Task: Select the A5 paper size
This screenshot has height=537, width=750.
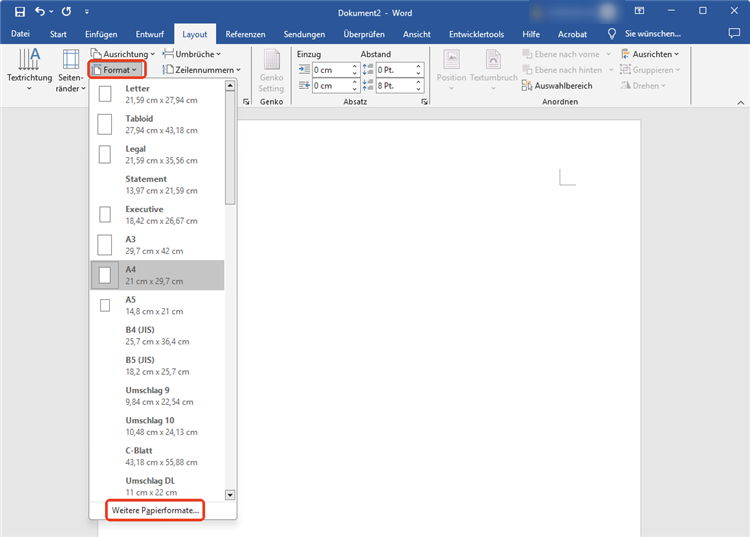Action: click(157, 305)
